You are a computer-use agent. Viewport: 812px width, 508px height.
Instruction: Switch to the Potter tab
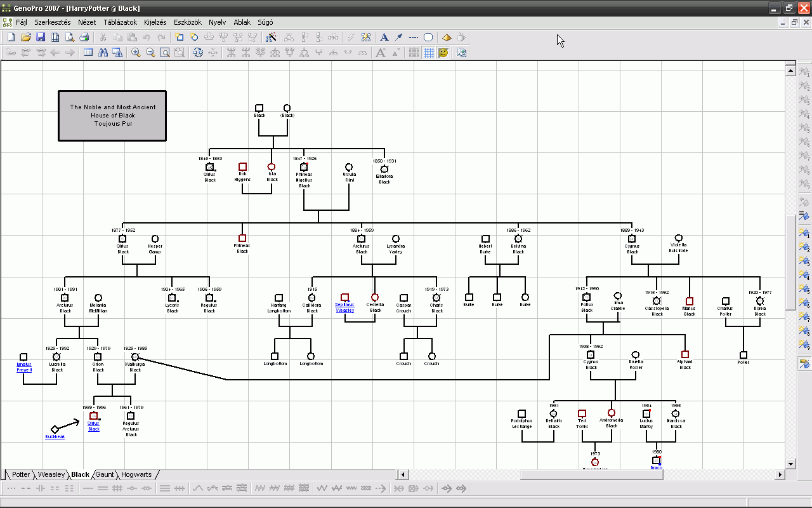click(x=21, y=474)
